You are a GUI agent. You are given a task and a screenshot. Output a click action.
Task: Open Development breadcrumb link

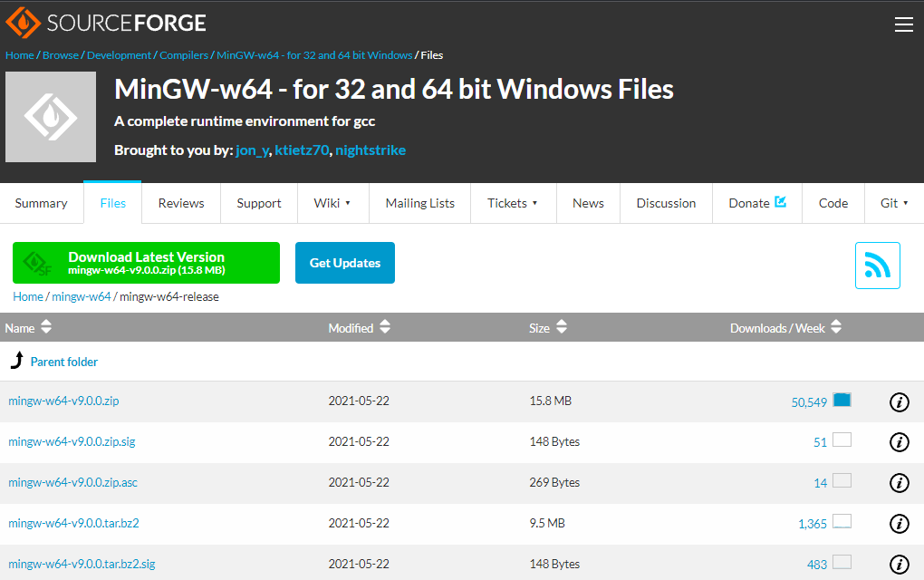[119, 54]
